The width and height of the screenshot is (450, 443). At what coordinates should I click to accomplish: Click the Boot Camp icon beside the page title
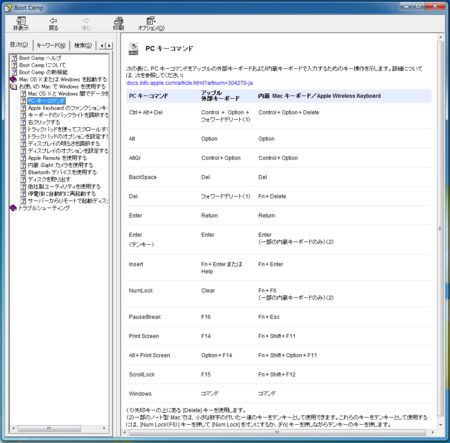(x=133, y=49)
